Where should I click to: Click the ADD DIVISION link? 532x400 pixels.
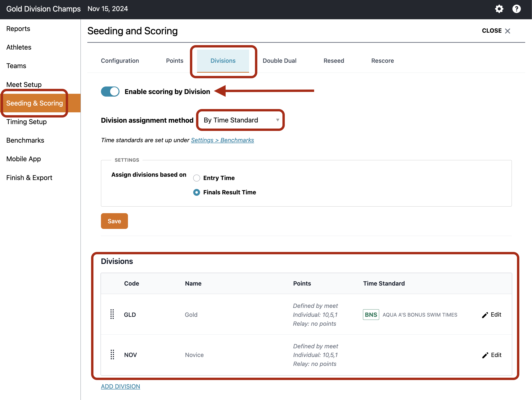point(120,386)
